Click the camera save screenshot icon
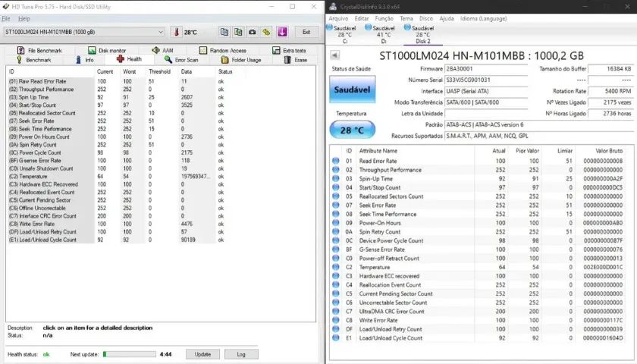This screenshot has width=637, height=364. 253,32
